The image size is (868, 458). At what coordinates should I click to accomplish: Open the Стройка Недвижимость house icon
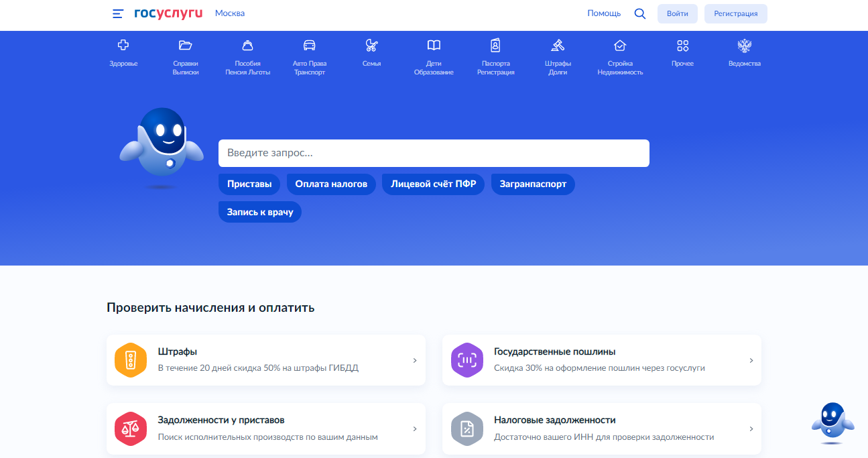click(x=620, y=46)
